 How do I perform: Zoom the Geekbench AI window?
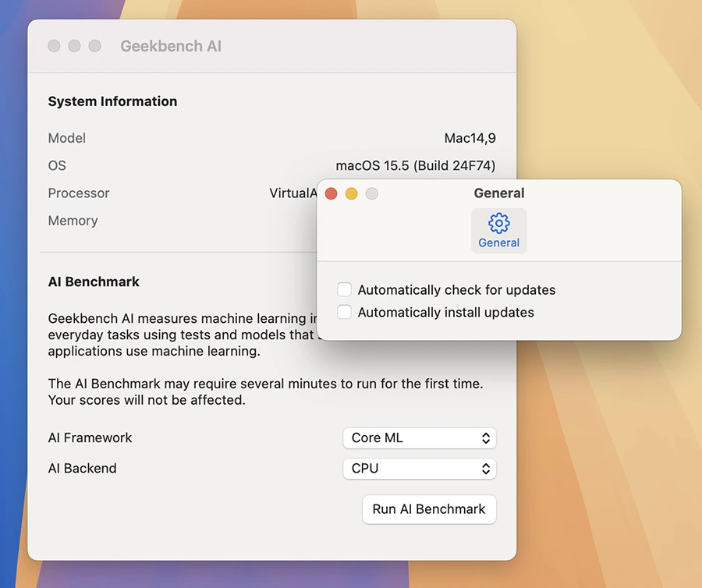point(94,46)
